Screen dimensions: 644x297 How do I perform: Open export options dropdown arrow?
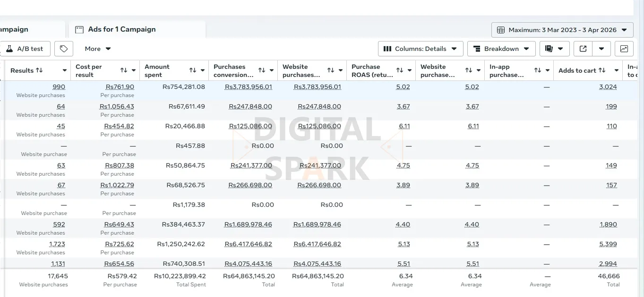click(601, 49)
